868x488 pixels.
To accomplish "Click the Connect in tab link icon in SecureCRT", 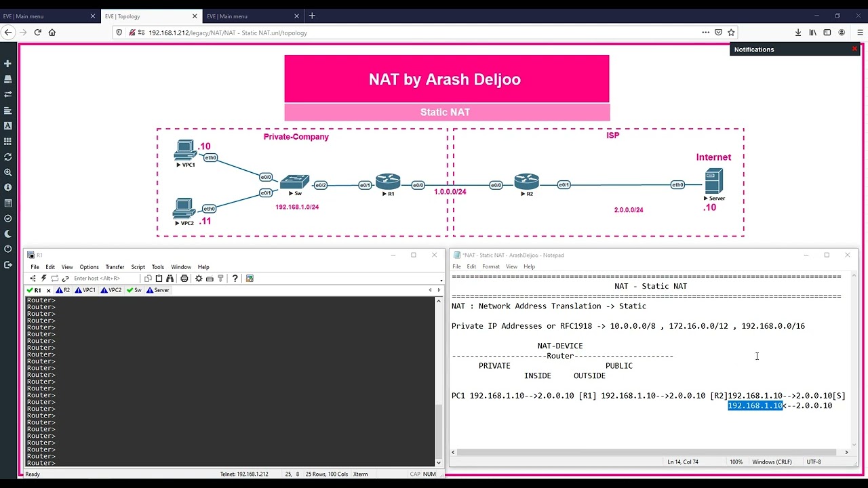I will pyautogui.click(x=66, y=279).
